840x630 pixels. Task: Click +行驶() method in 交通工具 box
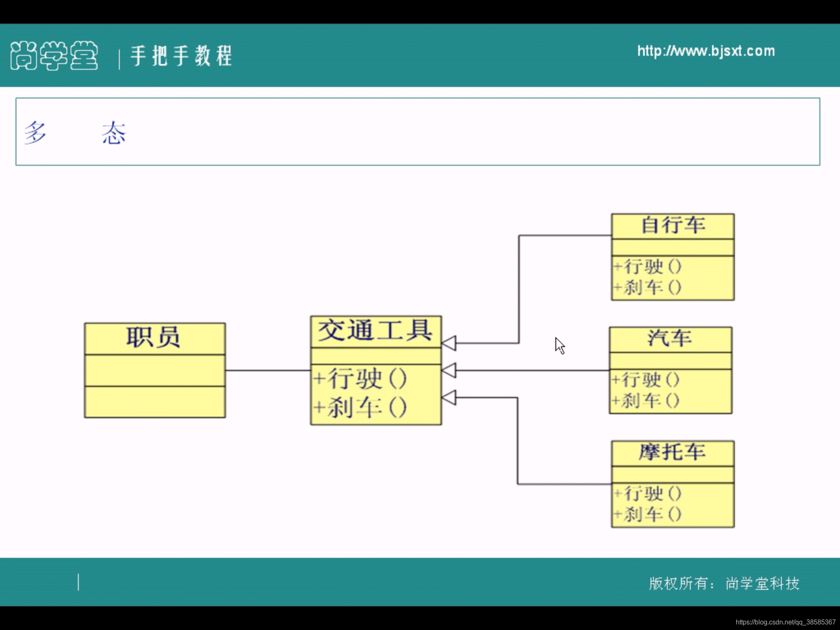[360, 379]
